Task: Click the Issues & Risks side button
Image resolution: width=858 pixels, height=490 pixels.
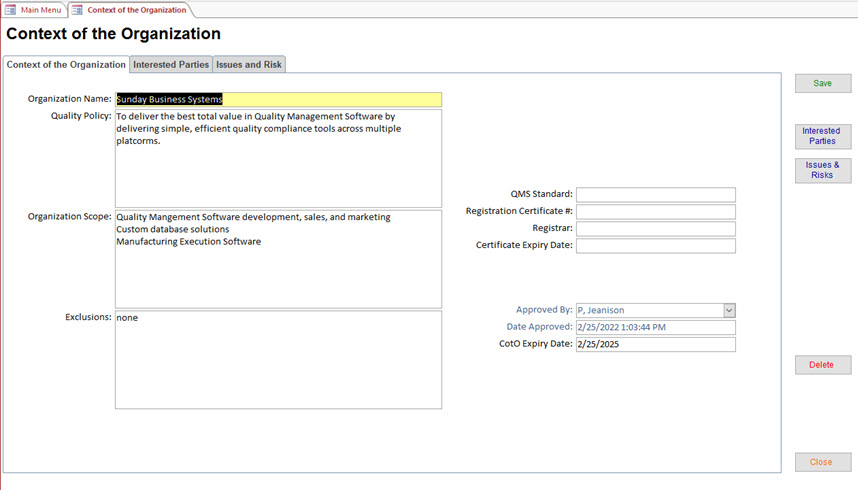Action: [x=822, y=170]
